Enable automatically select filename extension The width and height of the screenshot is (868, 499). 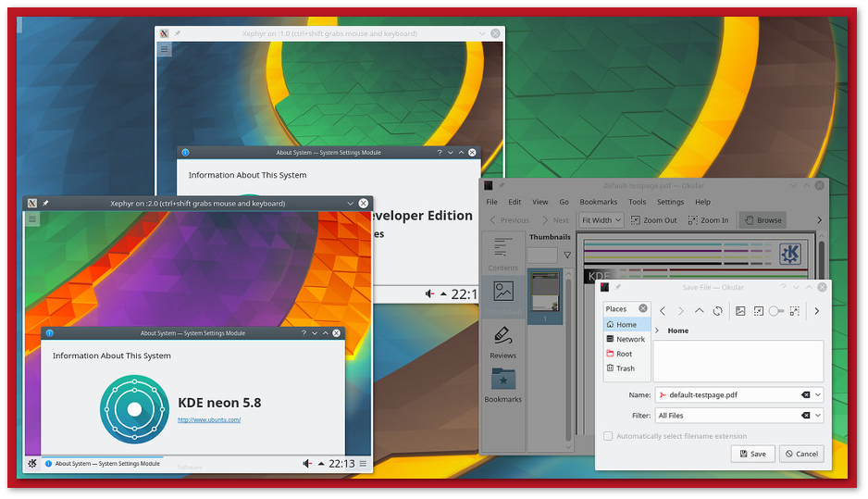[x=608, y=436]
